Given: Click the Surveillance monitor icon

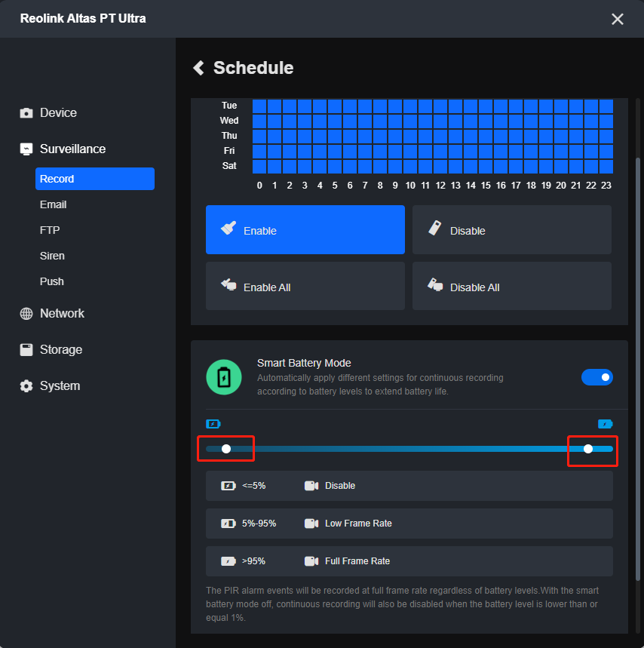Looking at the screenshot, I should [x=26, y=149].
